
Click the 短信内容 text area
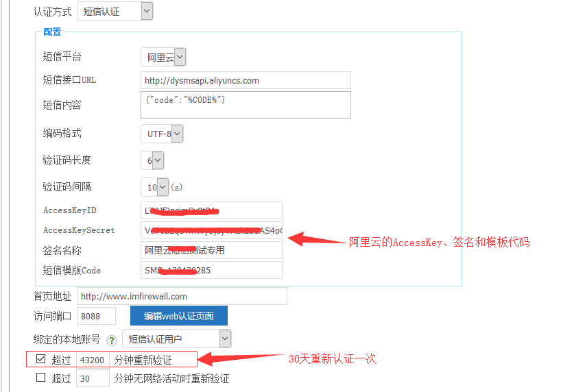(x=246, y=105)
